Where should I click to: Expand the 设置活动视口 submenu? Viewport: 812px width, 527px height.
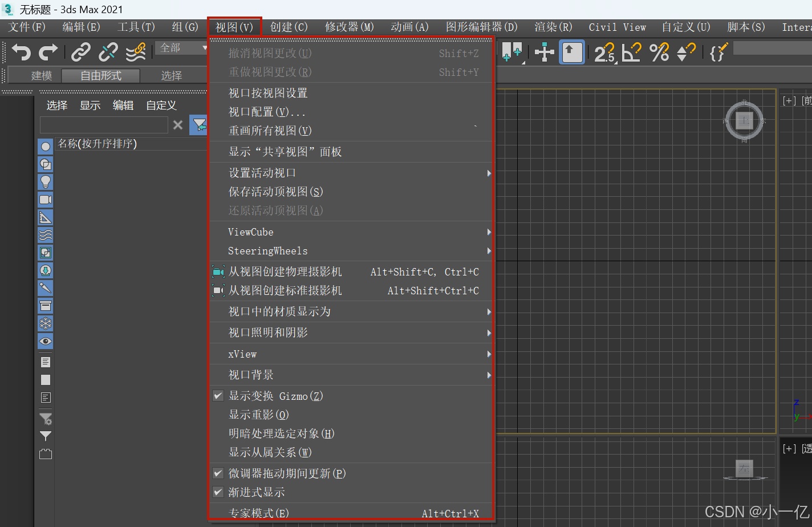point(351,173)
